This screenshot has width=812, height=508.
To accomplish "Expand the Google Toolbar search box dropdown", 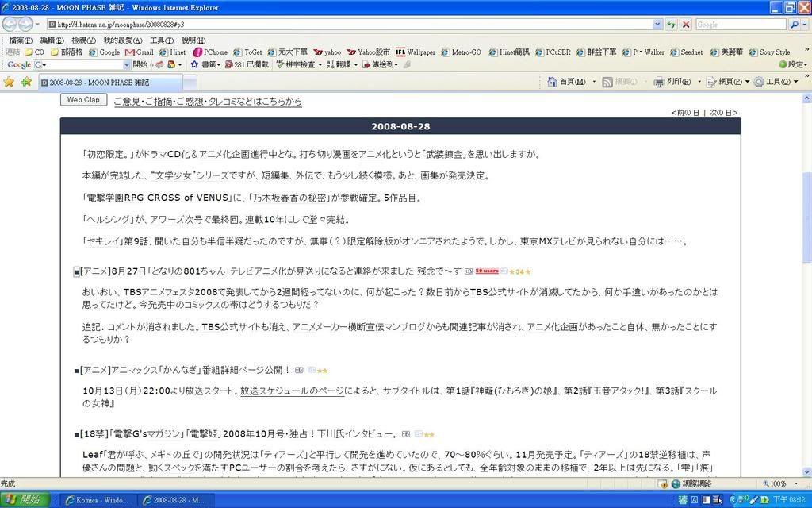I will click(127, 65).
